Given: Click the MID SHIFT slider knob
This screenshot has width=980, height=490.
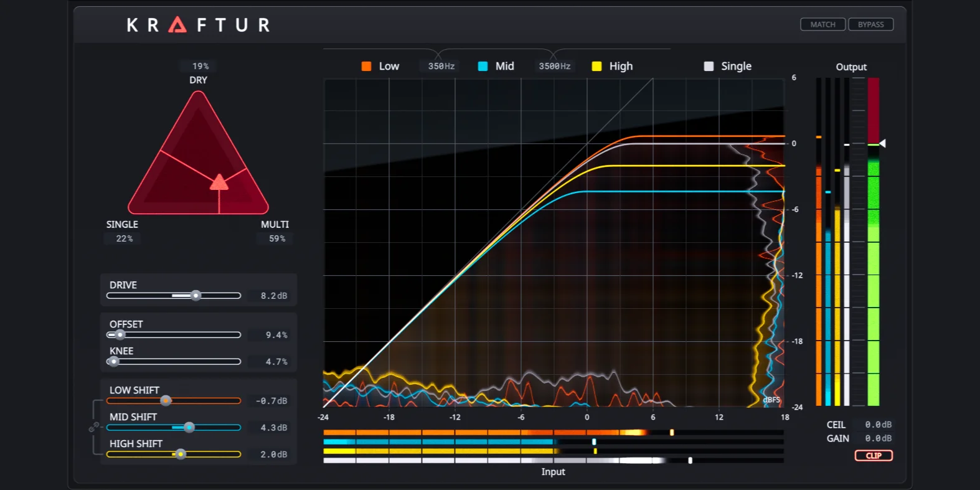Looking at the screenshot, I should click(189, 427).
